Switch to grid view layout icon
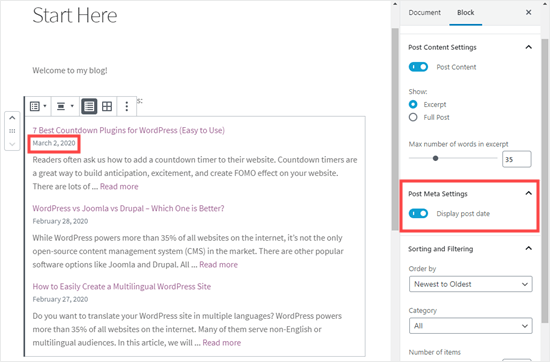Image resolution: width=550 pixels, height=362 pixels. (x=107, y=106)
